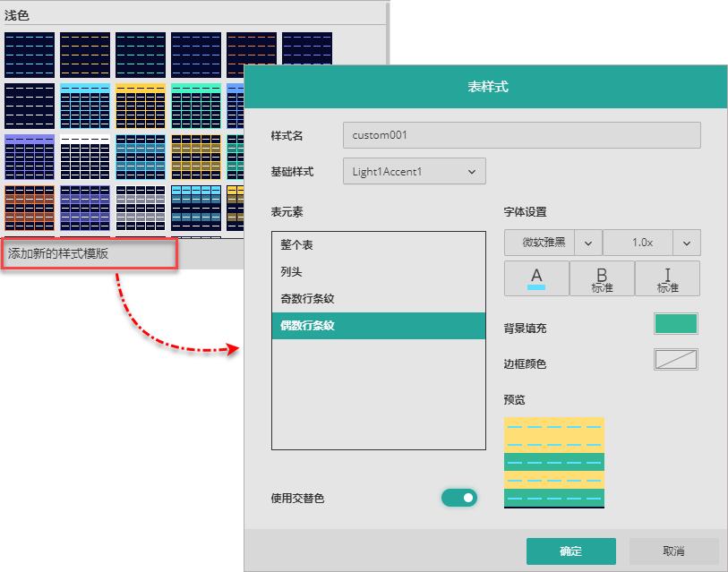Viewport: 728px width, 572px height.
Task: Click the italic I 标准 icon
Action: click(667, 278)
